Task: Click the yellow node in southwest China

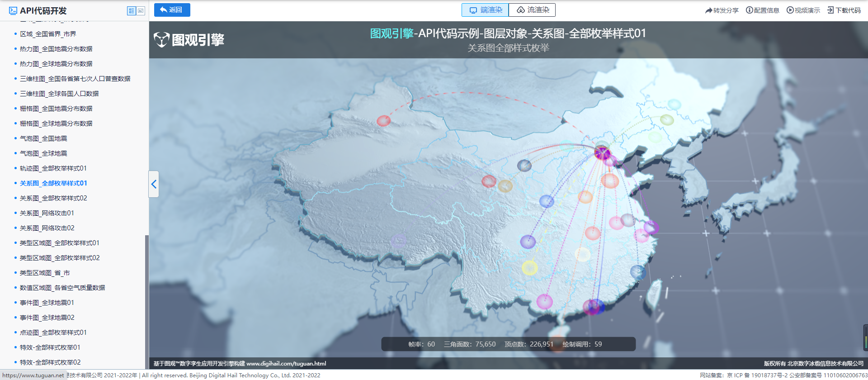Action: pyautogui.click(x=529, y=268)
